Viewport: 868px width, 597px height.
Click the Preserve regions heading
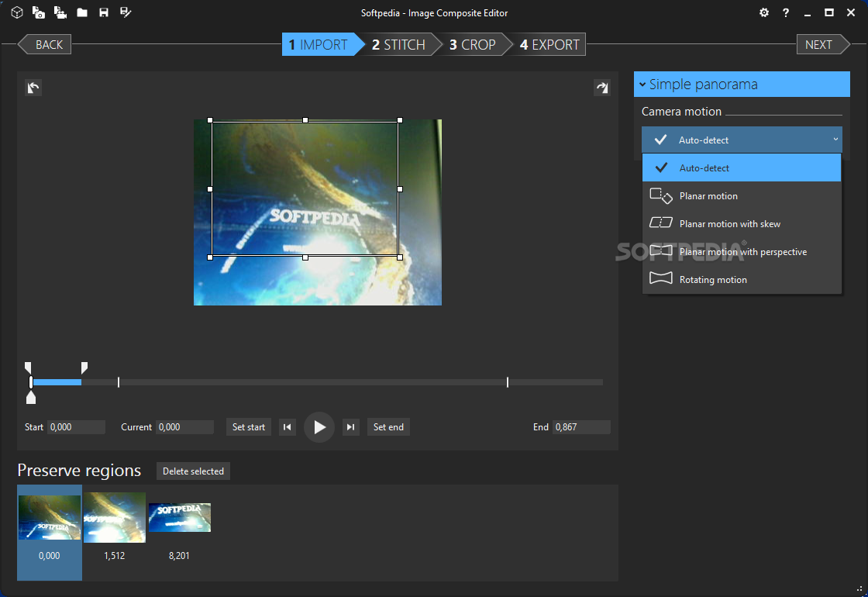click(x=79, y=470)
